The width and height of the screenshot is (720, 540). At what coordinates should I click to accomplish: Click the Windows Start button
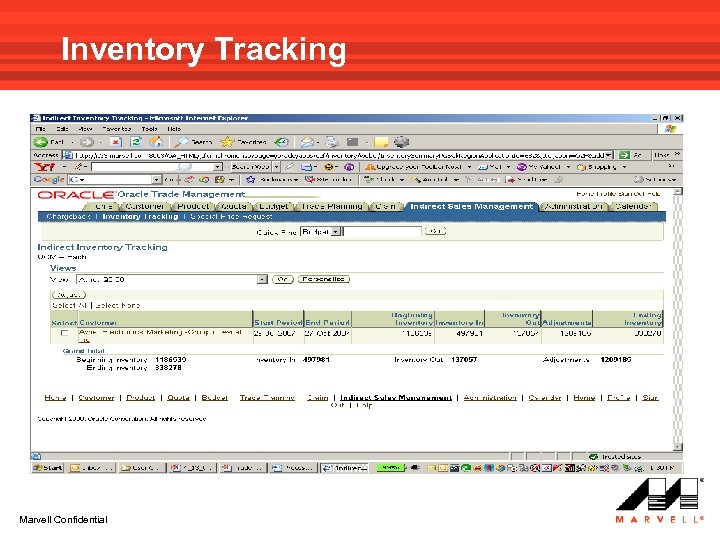pos(48,468)
